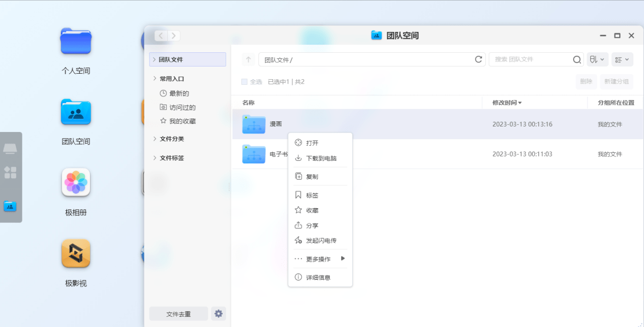This screenshot has height=327, width=644.
Task: Click the 标签 bookmark icon in context menu
Action: point(298,195)
